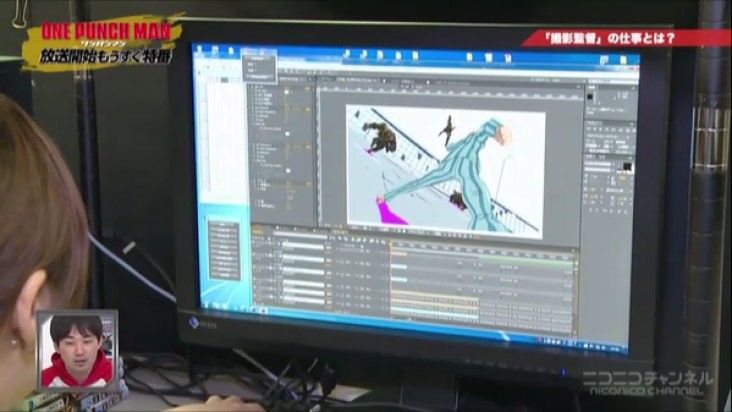Viewport: 732px width, 412px height.
Task: Choose the last entry in the open dropdown menu
Action: pos(260,77)
